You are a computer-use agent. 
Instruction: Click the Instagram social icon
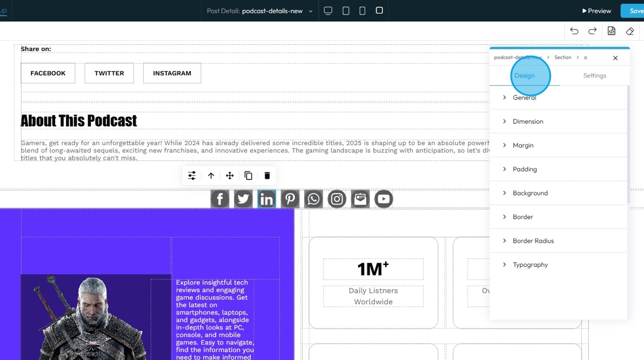[337, 200]
